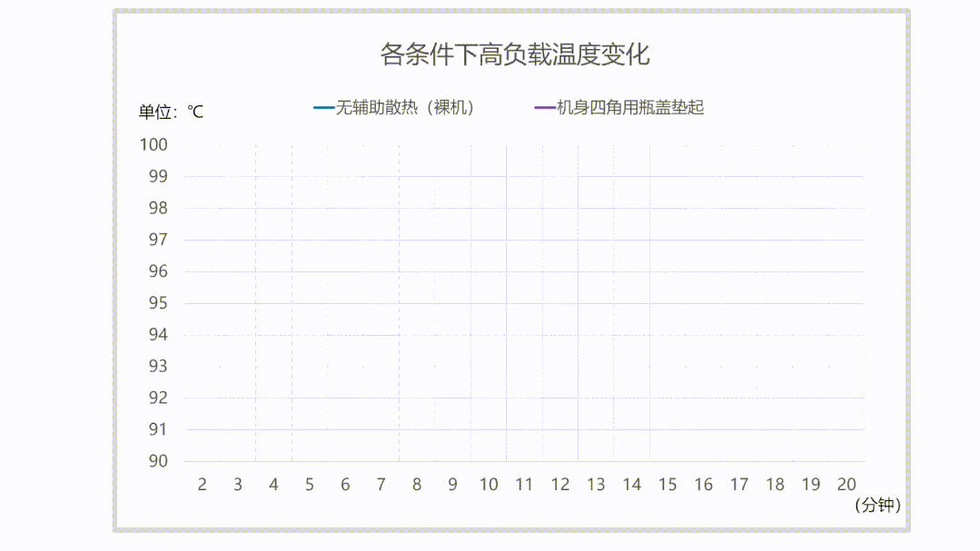The height and width of the screenshot is (551, 980).
Task: Select the x-axis unit '(分钟)'
Action: 878,505
